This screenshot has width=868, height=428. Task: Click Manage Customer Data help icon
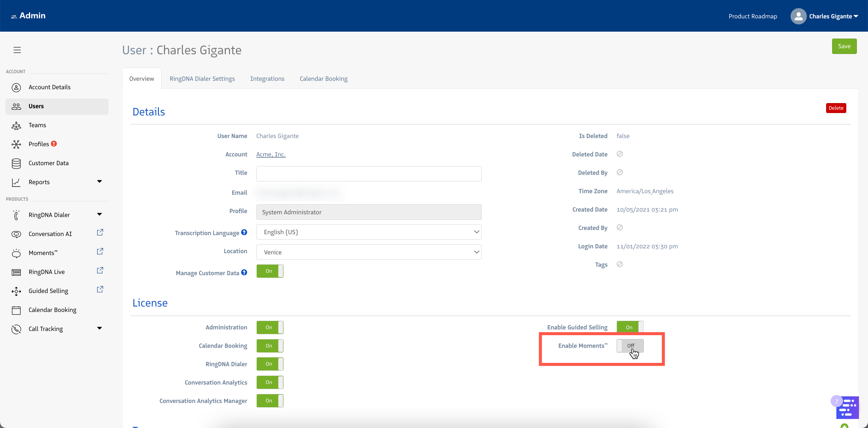244,272
